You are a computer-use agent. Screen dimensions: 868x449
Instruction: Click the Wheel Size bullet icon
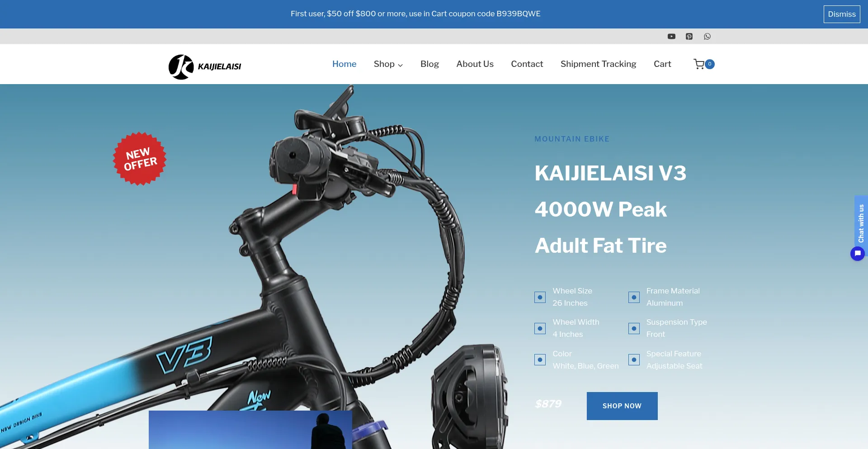point(540,297)
